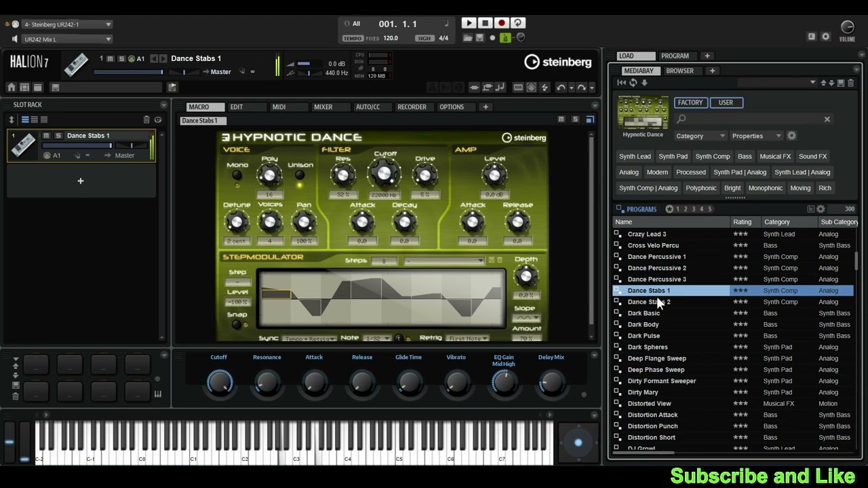Clear the MediaBay search with X
Viewport: 868px width, 488px height.
[827, 119]
